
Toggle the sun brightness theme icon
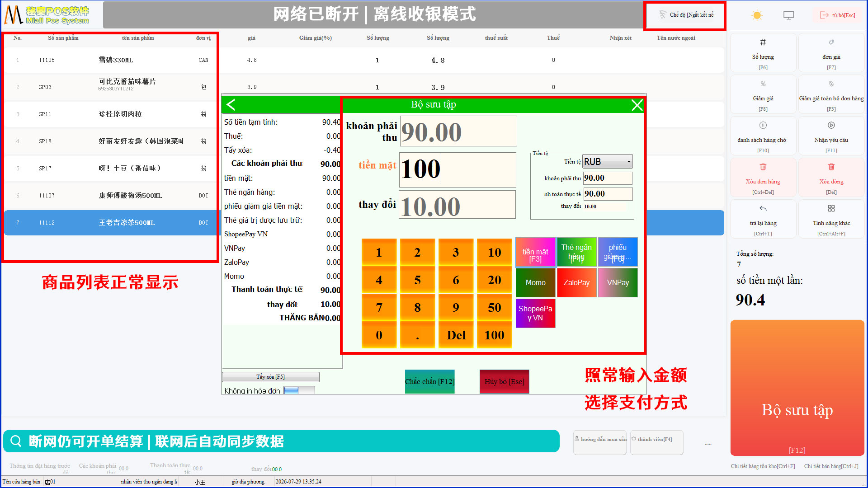(757, 15)
